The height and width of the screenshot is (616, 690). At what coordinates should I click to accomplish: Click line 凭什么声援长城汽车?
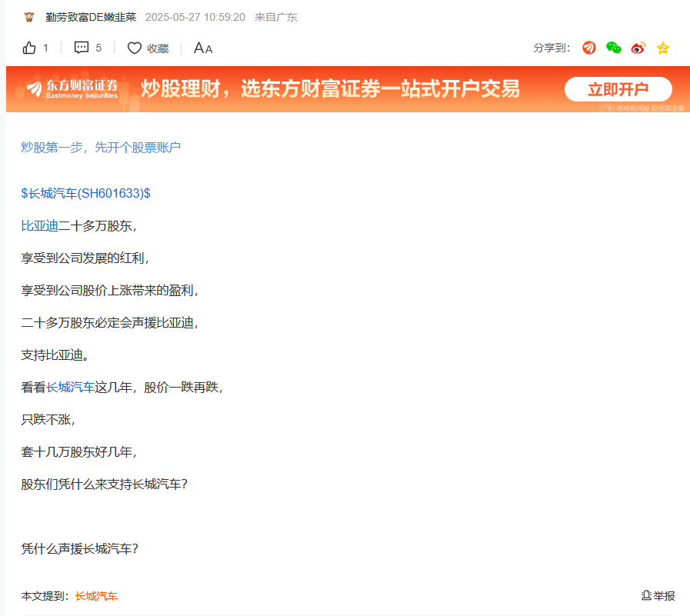[x=80, y=548]
